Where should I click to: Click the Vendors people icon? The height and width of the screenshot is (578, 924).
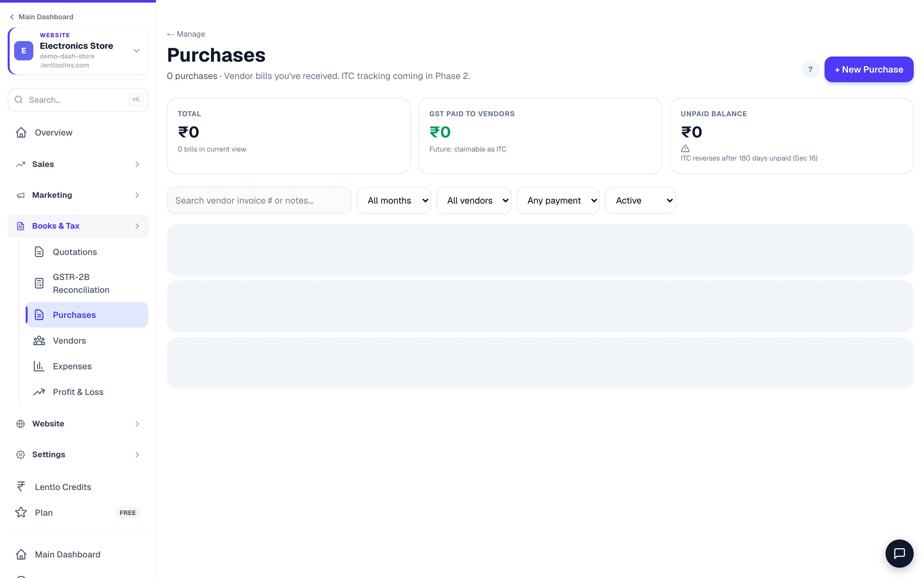click(39, 341)
